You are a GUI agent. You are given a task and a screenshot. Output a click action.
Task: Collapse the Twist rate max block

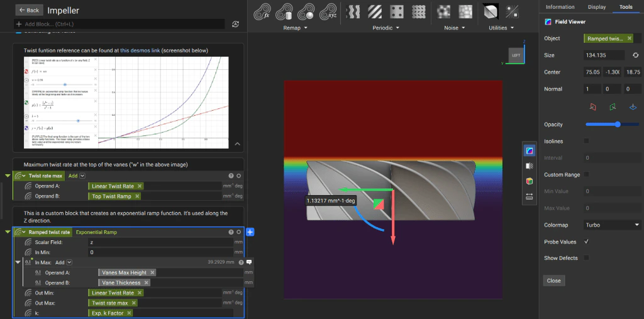8,176
